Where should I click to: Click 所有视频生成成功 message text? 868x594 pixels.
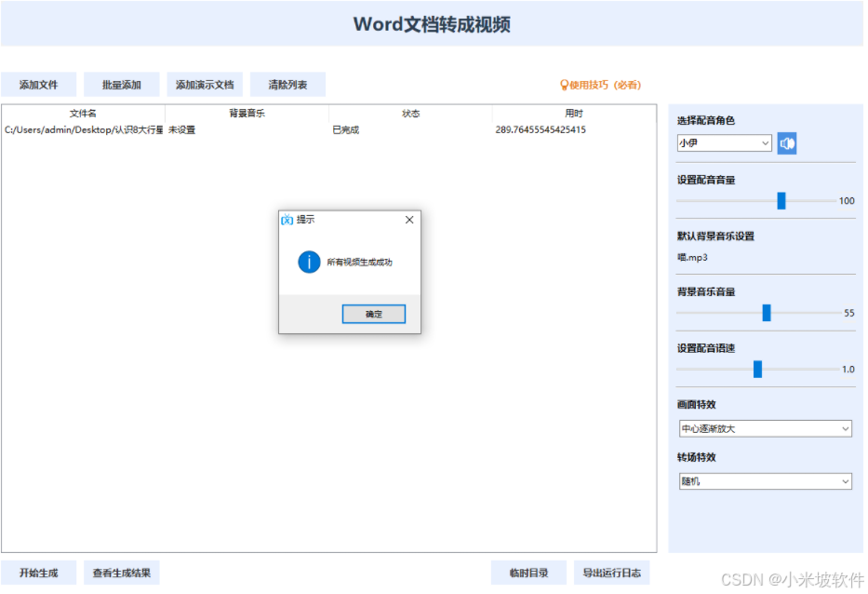[x=359, y=263]
